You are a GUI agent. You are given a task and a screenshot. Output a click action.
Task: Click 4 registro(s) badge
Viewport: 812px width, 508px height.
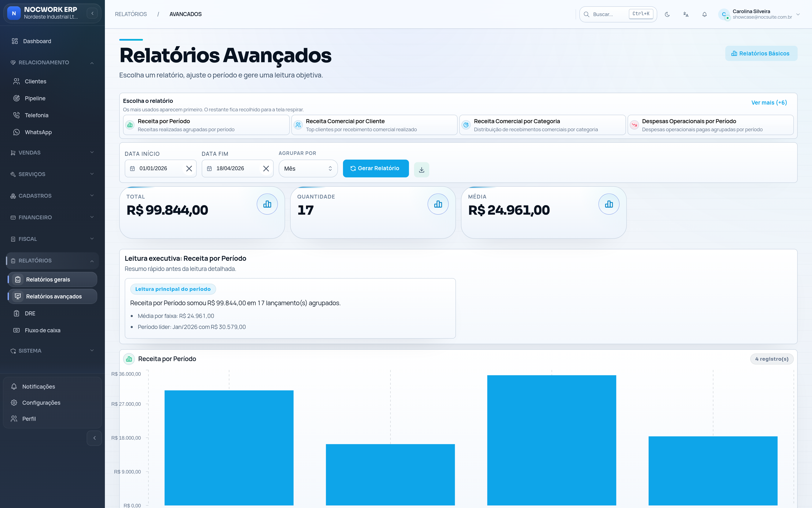coord(772,359)
